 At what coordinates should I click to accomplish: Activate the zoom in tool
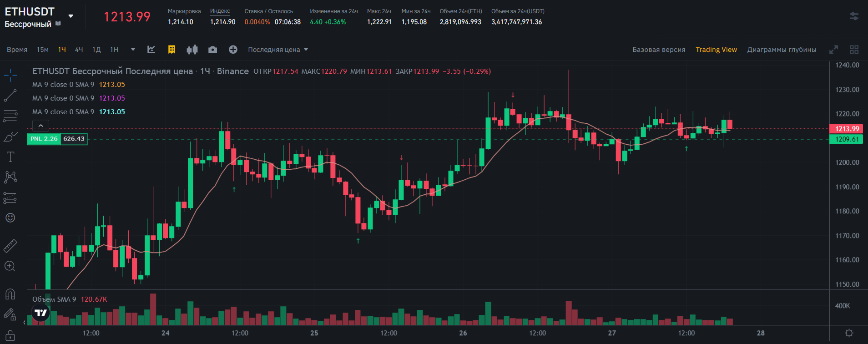point(10,266)
